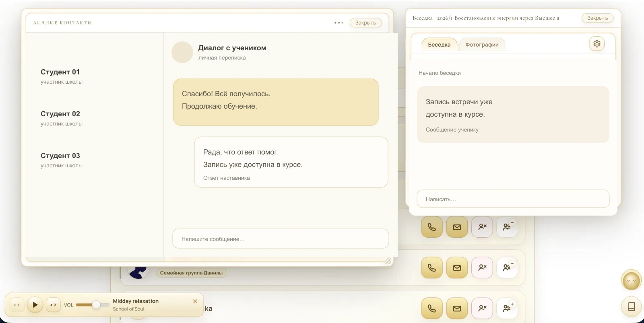Click the round sleepy face icon
Image resolution: width=644 pixels, height=323 pixels.
(x=631, y=280)
